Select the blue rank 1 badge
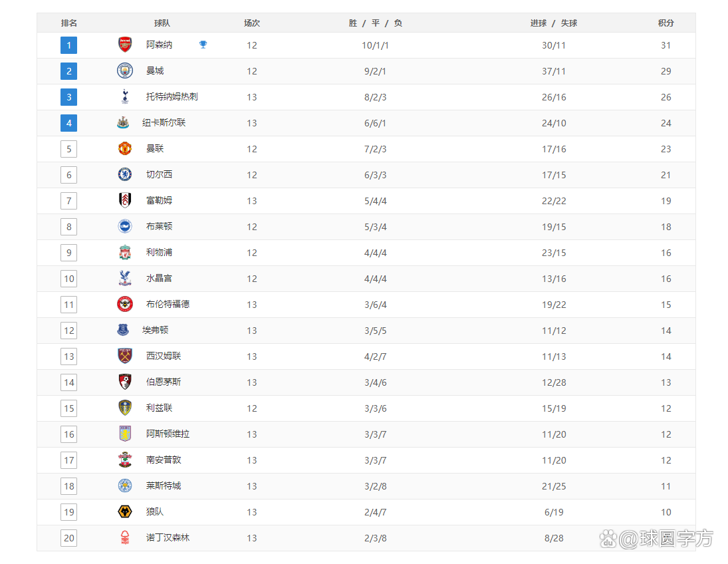The height and width of the screenshot is (564, 728). click(68, 45)
